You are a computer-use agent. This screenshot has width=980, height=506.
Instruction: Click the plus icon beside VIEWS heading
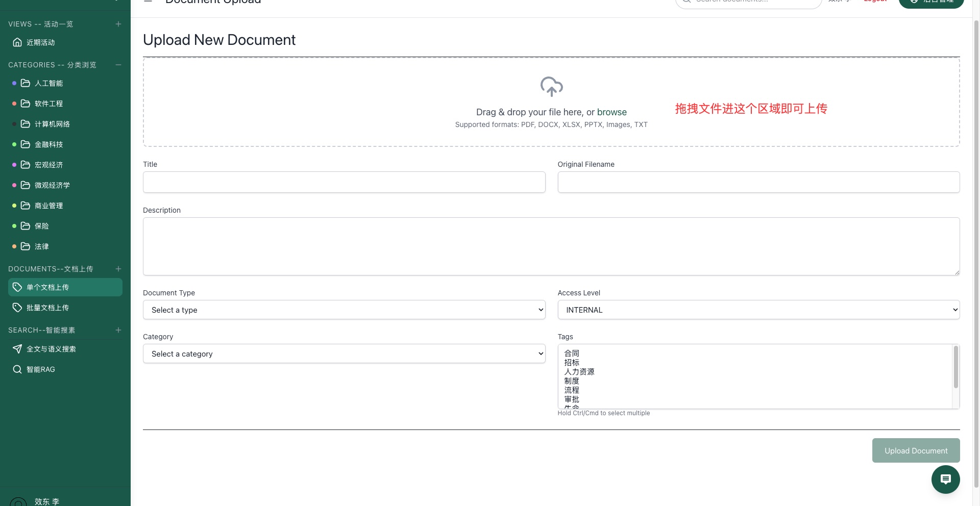118,24
